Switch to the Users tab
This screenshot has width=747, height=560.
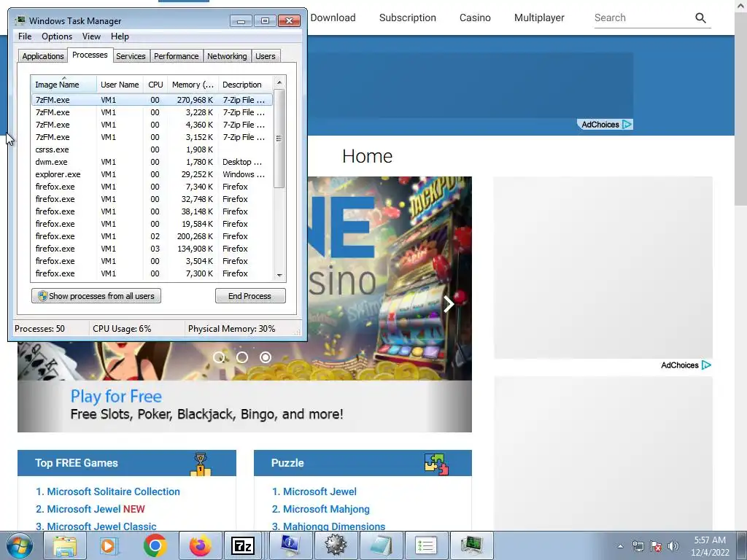[x=266, y=56]
